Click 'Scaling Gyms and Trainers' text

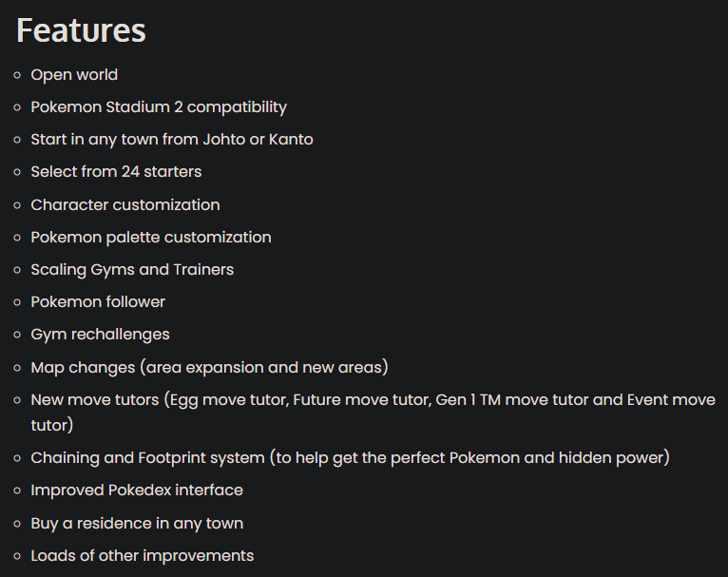click(132, 269)
